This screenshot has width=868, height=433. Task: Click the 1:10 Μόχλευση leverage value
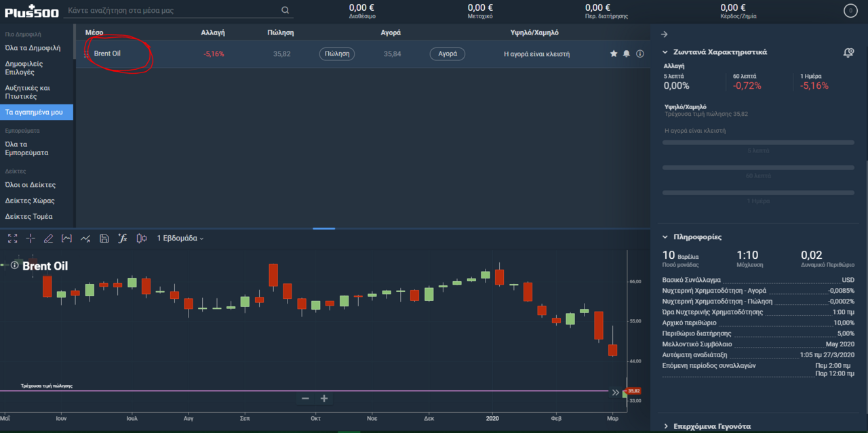click(x=747, y=255)
